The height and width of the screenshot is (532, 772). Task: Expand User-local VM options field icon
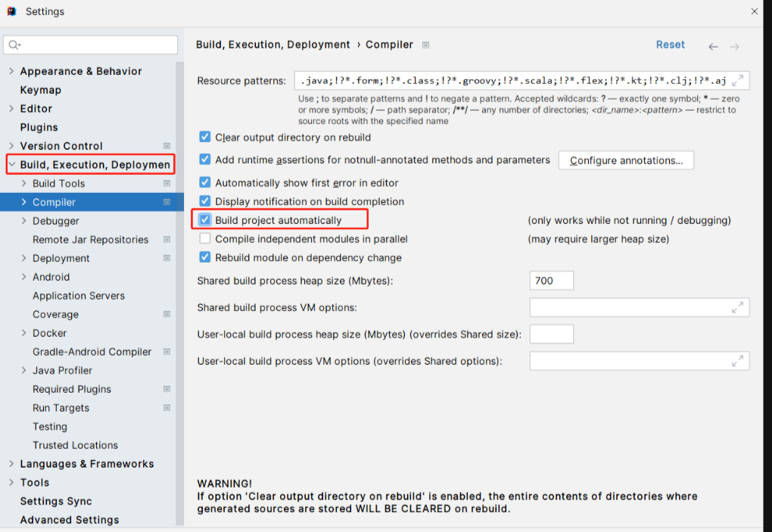click(x=737, y=361)
